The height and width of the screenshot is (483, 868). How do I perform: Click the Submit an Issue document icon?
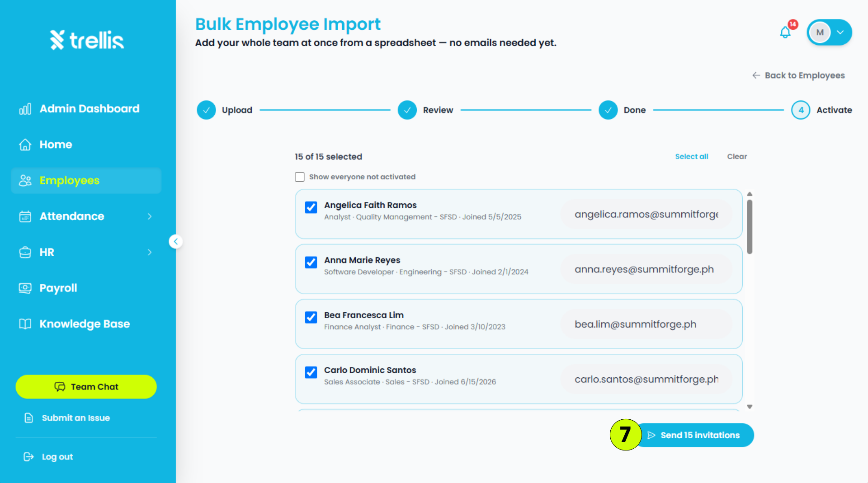click(28, 418)
